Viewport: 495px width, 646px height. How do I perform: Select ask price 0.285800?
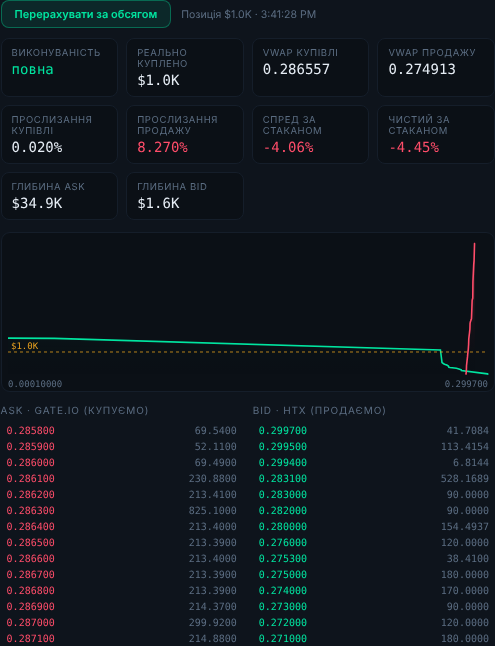click(30, 431)
